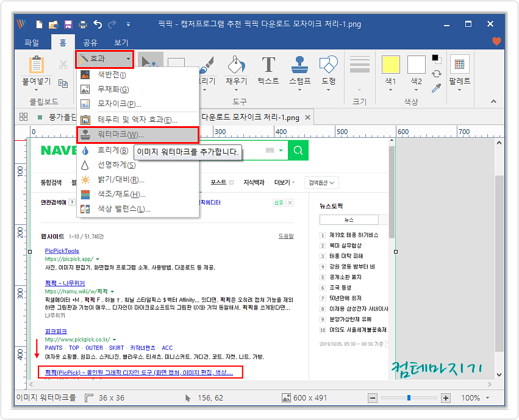Choose 무채화(G) grayscale effect

138,89
